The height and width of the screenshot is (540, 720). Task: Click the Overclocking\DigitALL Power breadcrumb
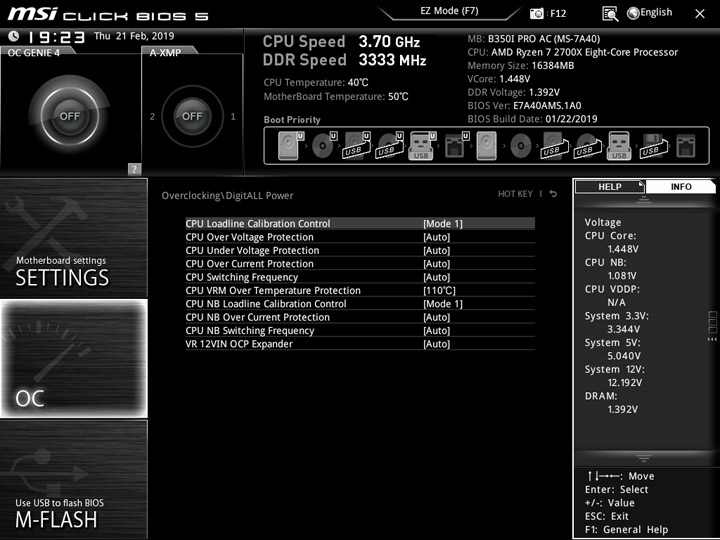click(x=227, y=195)
